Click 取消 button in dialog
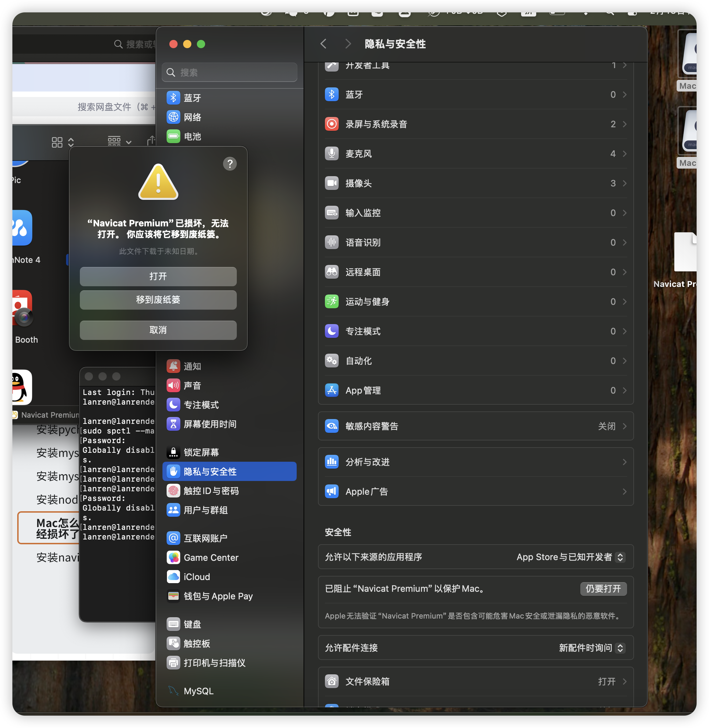 pos(158,330)
